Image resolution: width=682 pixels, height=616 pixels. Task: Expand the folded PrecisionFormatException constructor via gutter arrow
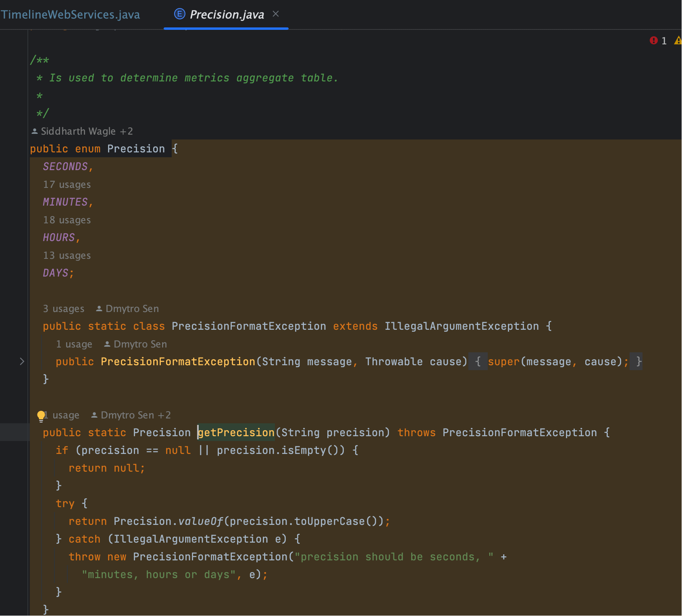tap(22, 361)
